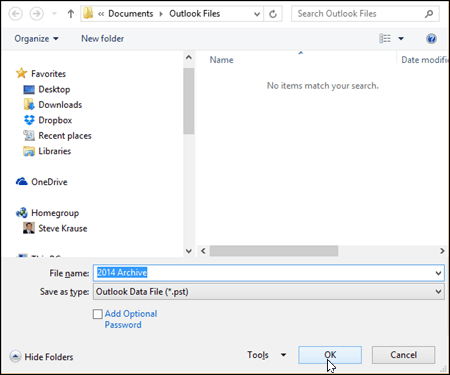Change the view layout icon
This screenshot has width=450, height=375.
coord(385,38)
